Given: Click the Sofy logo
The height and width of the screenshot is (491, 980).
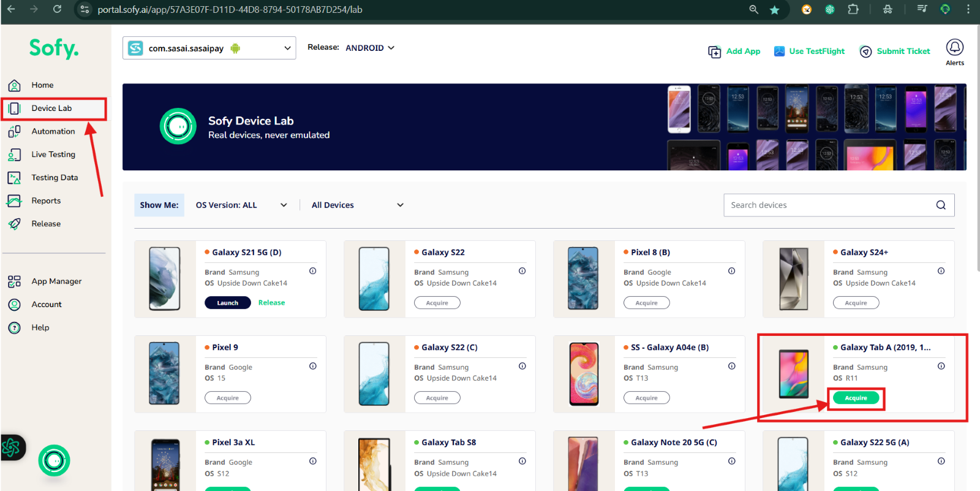Looking at the screenshot, I should tap(54, 48).
